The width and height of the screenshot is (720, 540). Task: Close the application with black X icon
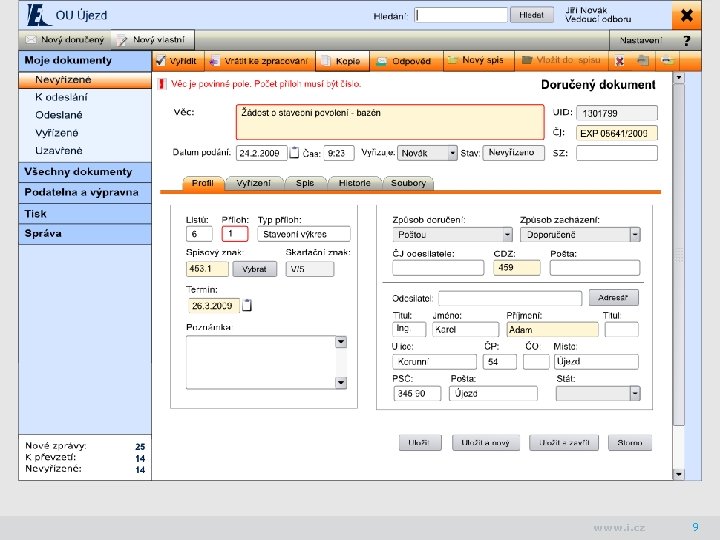[x=686, y=15]
